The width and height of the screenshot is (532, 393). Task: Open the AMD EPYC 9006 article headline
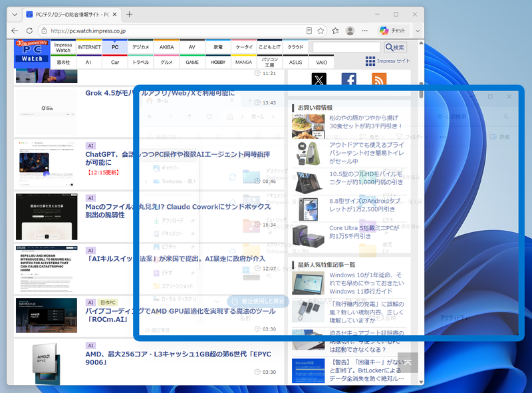pos(178,358)
